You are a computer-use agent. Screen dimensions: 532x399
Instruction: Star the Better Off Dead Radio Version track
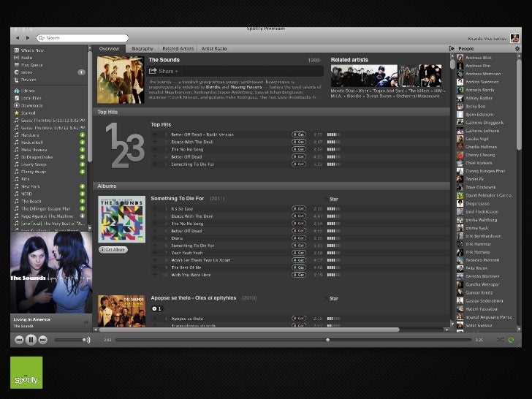(x=155, y=134)
